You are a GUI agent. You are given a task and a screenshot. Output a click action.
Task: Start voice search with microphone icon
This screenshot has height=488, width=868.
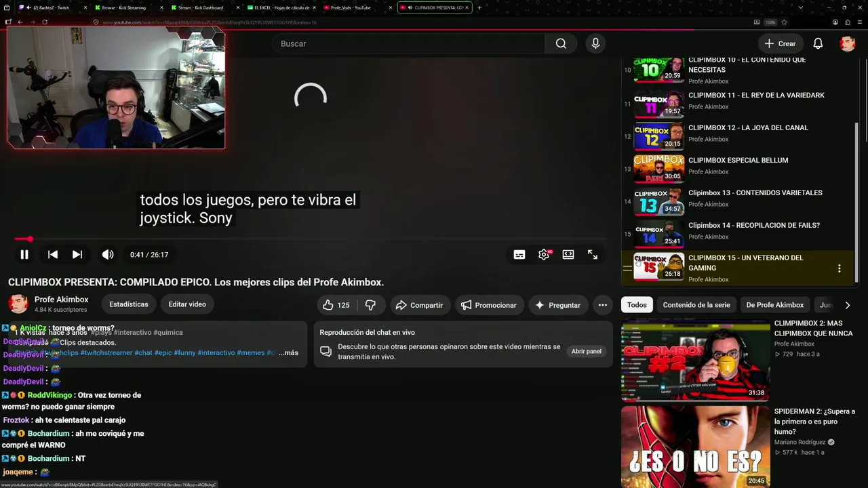(x=595, y=43)
